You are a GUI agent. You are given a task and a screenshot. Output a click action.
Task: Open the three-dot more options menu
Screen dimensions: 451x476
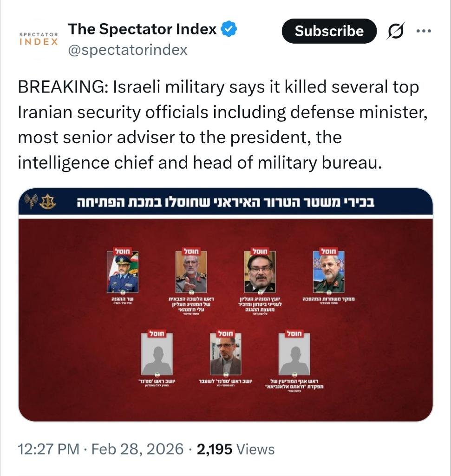click(424, 31)
